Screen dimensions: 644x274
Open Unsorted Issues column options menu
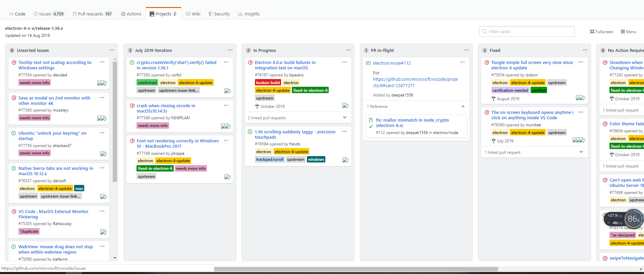tap(112, 50)
